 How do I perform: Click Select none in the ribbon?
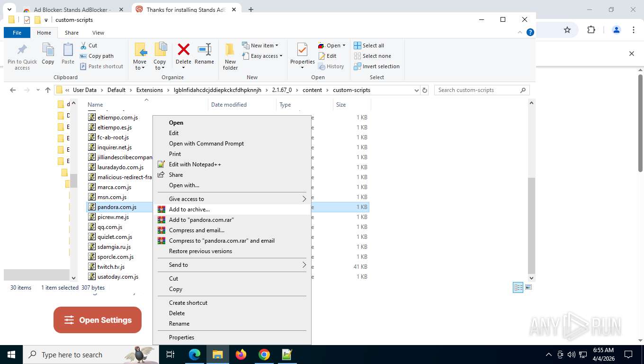click(372, 56)
